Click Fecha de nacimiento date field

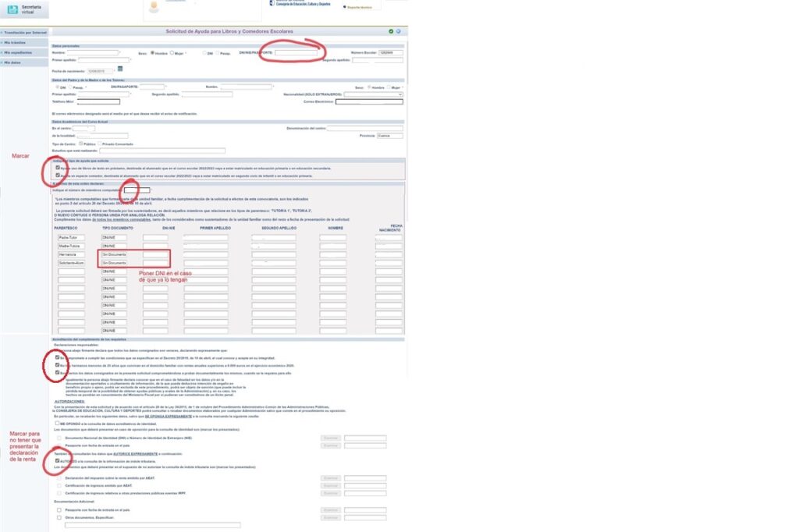coord(100,71)
